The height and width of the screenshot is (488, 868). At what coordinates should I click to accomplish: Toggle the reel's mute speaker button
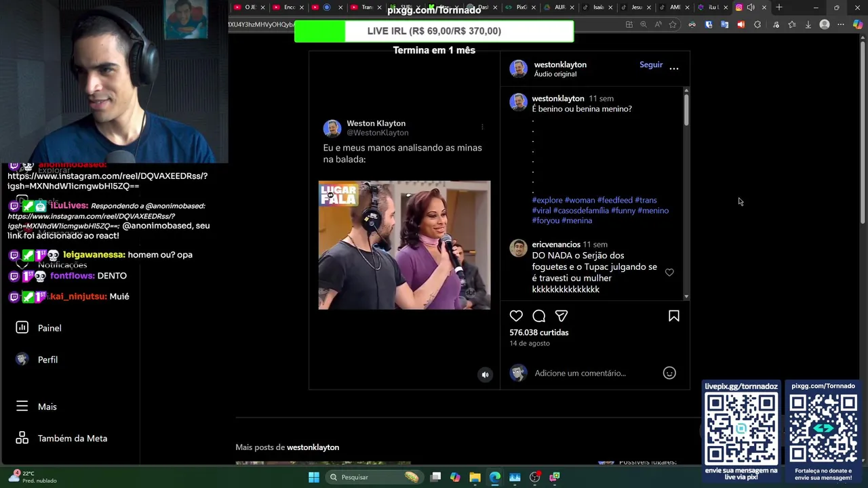click(x=485, y=375)
